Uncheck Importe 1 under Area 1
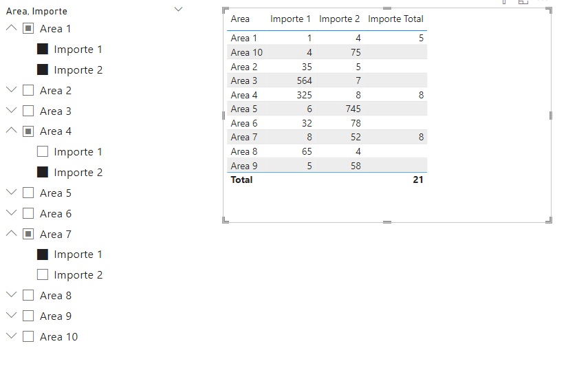This screenshot has height=379, width=588. [x=43, y=49]
